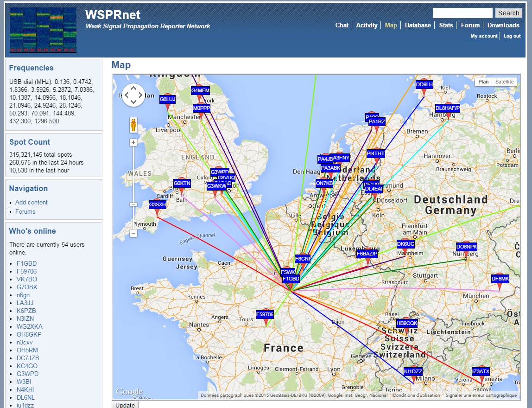Click the G4MEM station marker
This screenshot has height=408, width=532.
click(x=200, y=90)
